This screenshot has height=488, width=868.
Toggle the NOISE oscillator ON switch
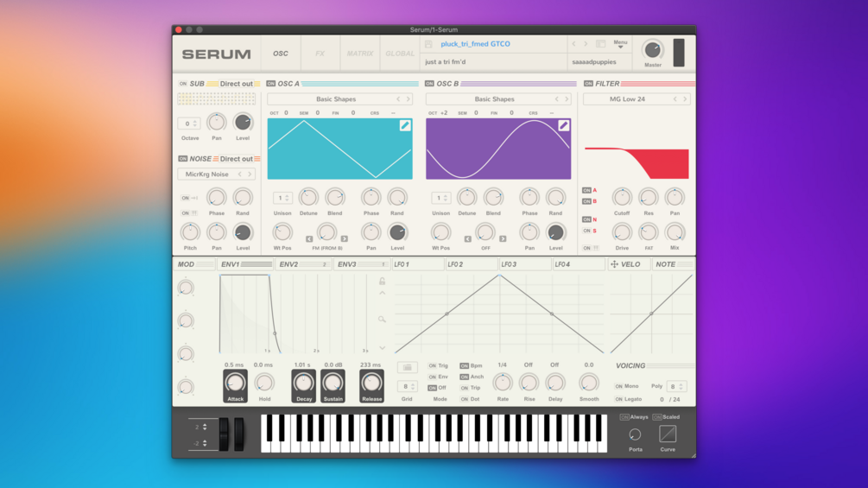point(183,159)
